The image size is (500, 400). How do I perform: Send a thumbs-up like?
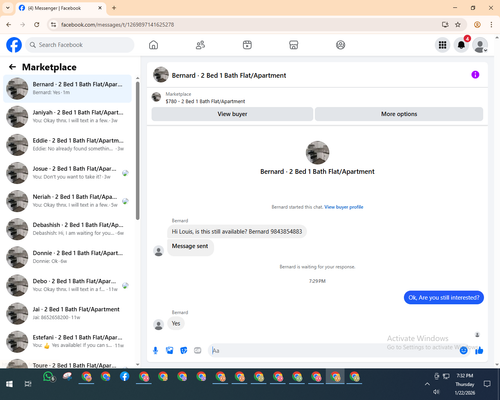(x=479, y=350)
